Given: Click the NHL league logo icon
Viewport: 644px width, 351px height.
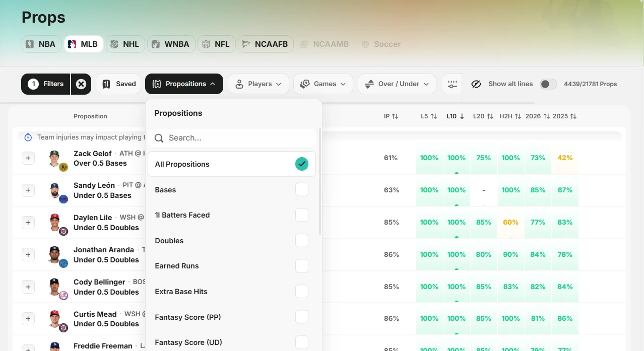Looking at the screenshot, I should pyautogui.click(x=114, y=44).
